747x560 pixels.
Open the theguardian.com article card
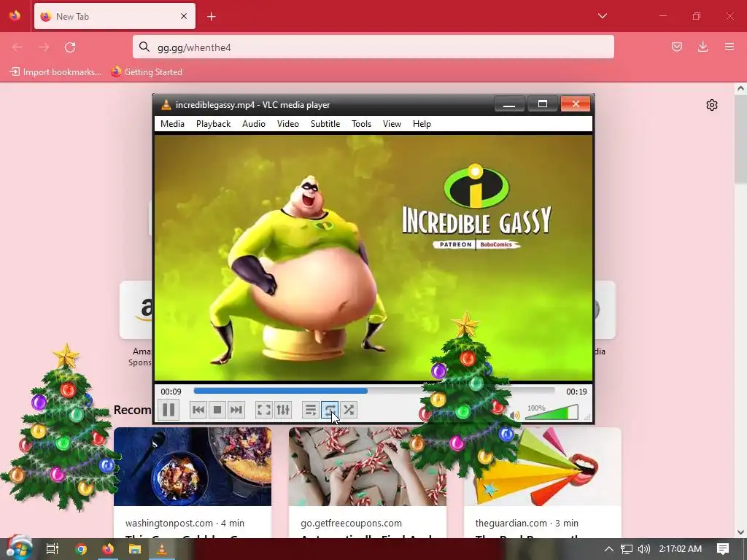pos(543,483)
